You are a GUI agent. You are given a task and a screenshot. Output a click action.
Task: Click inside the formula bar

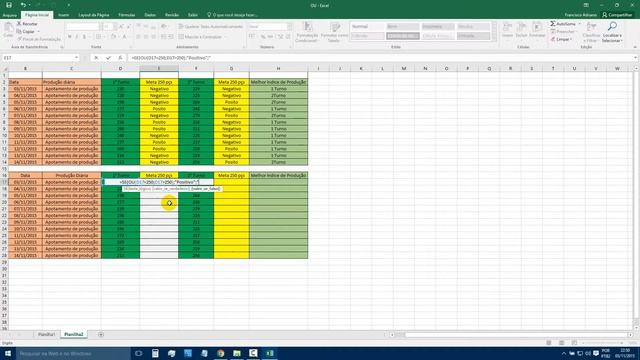[380, 58]
